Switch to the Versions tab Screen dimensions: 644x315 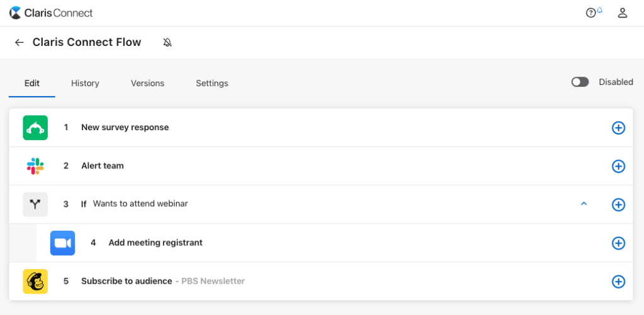click(x=147, y=84)
